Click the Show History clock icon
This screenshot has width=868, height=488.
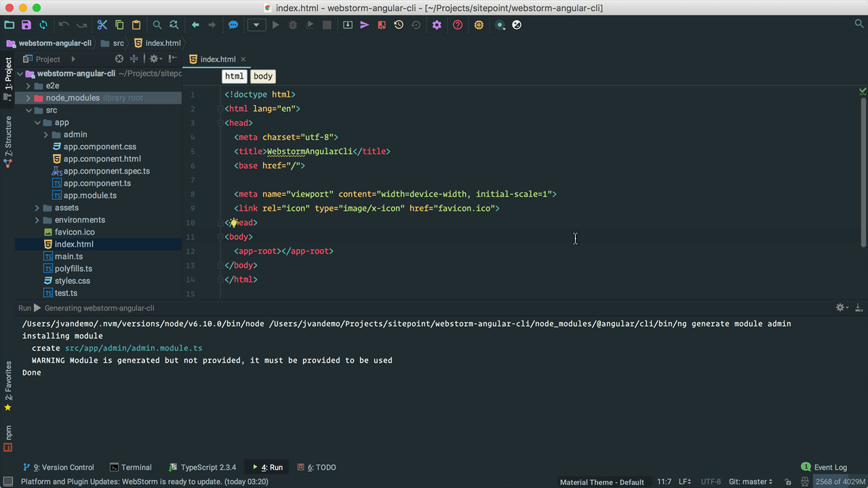point(399,25)
